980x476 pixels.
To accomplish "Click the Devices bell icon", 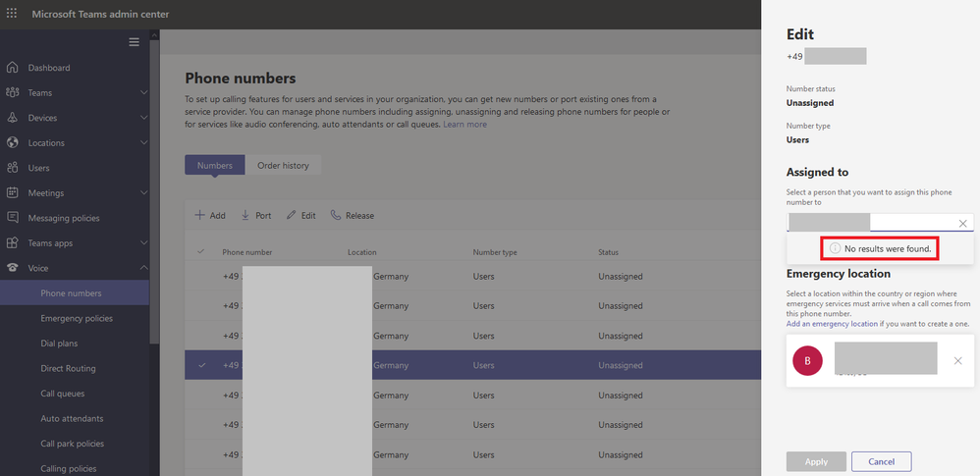I will pyautogui.click(x=12, y=118).
